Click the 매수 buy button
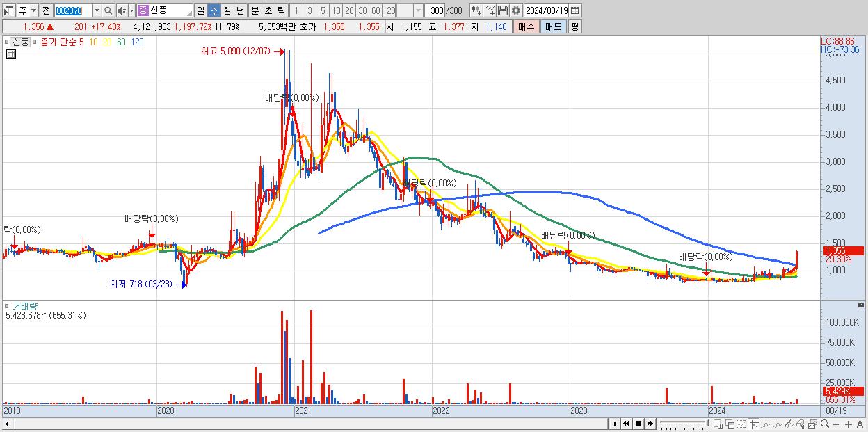Image resolution: width=868 pixels, height=432 pixels. 527,26
